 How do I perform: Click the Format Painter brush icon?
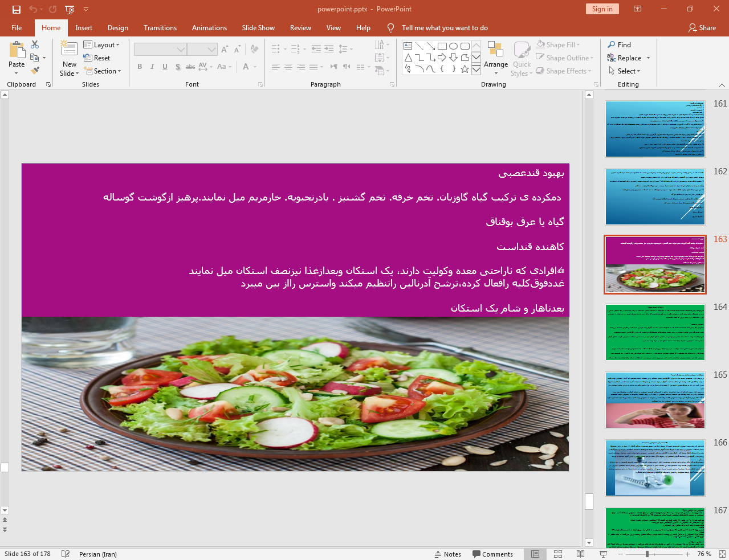click(x=35, y=71)
